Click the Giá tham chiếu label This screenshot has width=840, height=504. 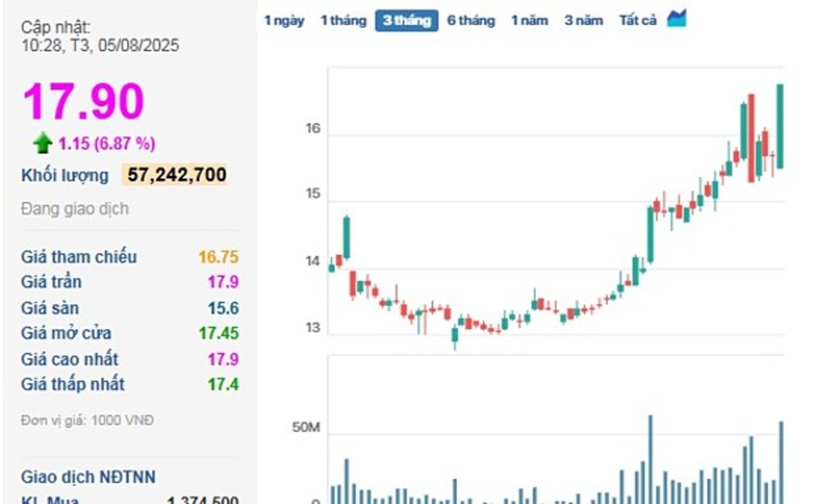tap(78, 257)
